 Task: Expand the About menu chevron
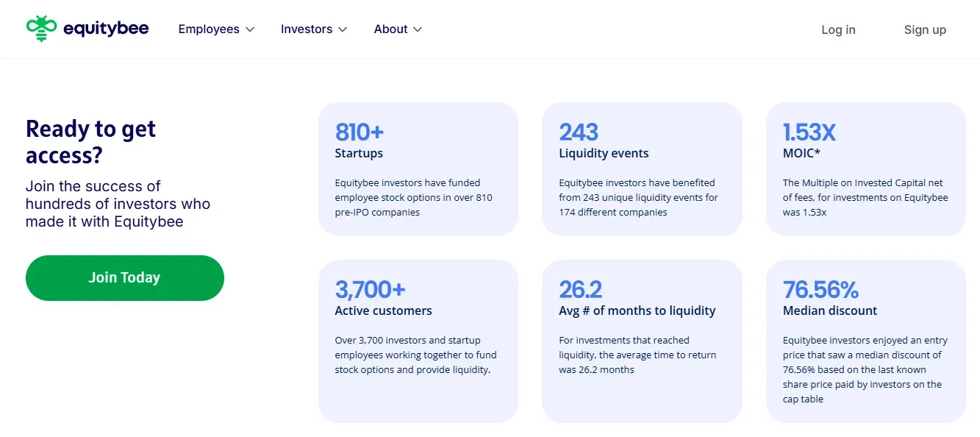coord(418,29)
